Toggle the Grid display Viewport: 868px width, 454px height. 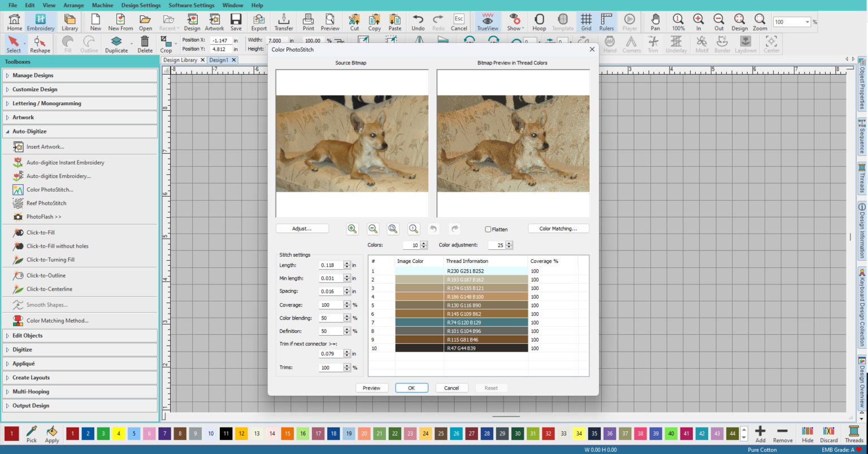pyautogui.click(x=586, y=21)
